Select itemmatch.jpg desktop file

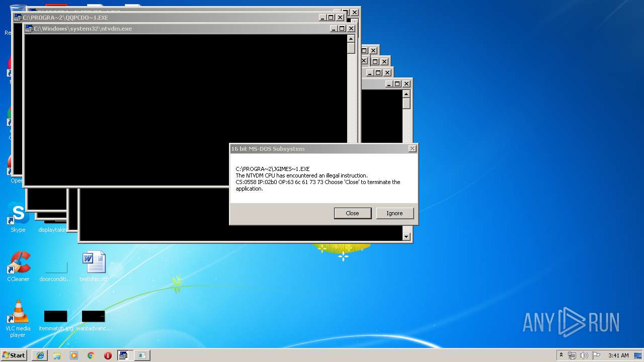click(56, 321)
